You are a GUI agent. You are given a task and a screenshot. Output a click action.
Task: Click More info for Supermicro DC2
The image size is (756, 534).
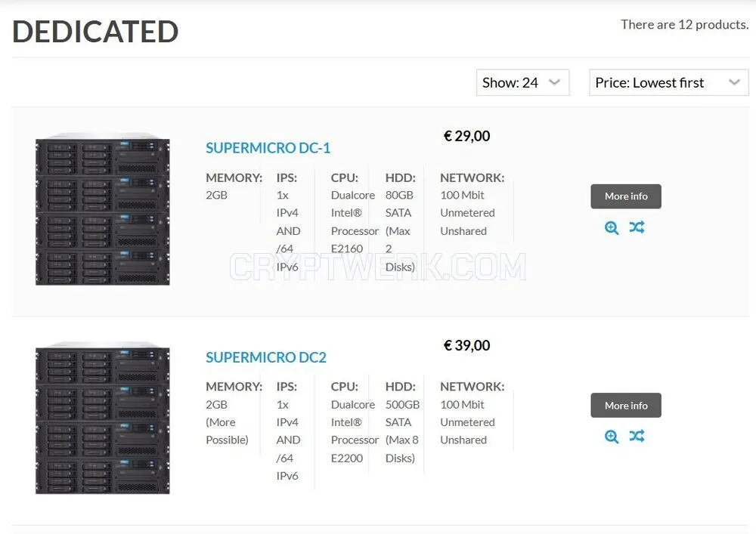[x=626, y=406]
